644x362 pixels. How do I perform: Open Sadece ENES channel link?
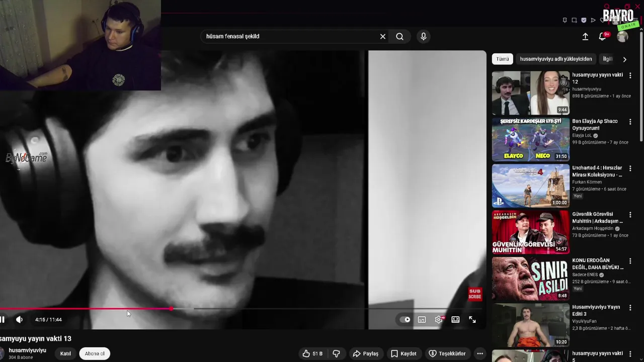coord(585,275)
